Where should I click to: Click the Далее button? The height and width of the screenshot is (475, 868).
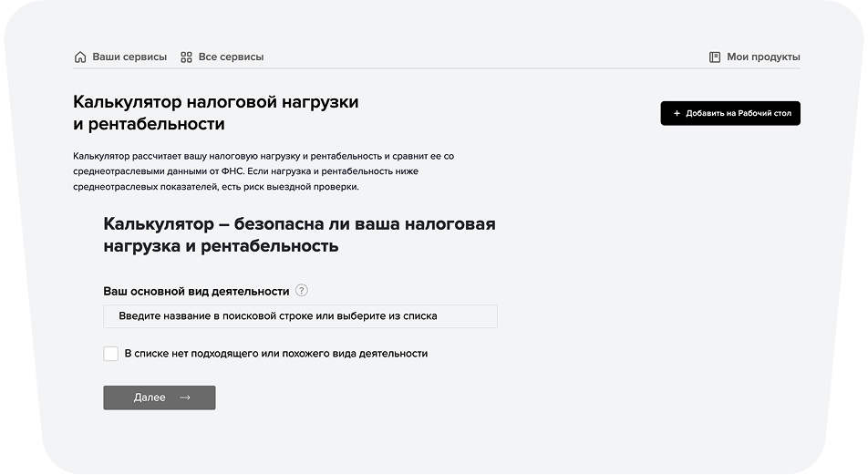(x=160, y=398)
